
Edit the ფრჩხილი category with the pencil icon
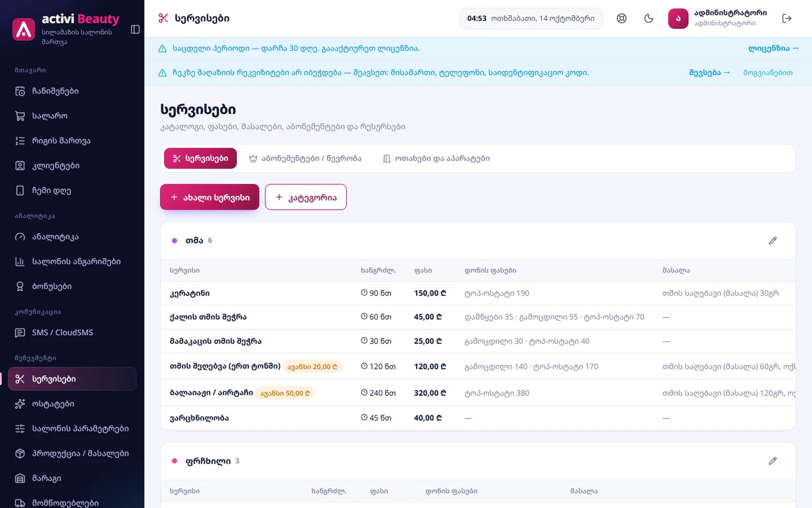point(772,461)
